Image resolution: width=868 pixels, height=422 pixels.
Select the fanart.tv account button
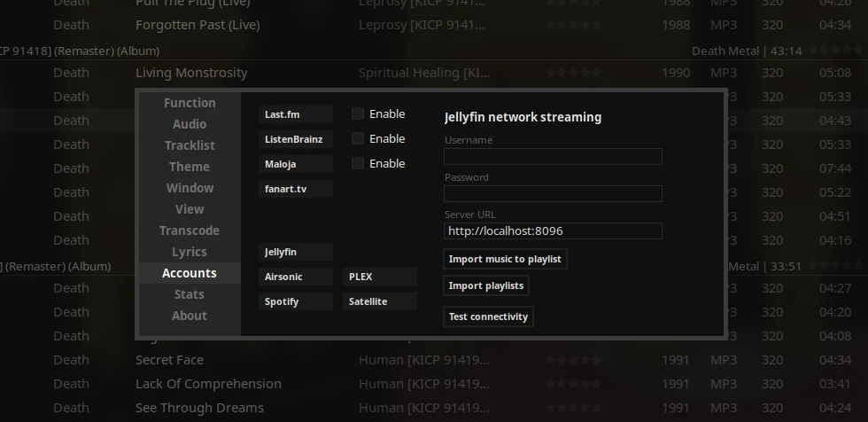click(x=296, y=189)
